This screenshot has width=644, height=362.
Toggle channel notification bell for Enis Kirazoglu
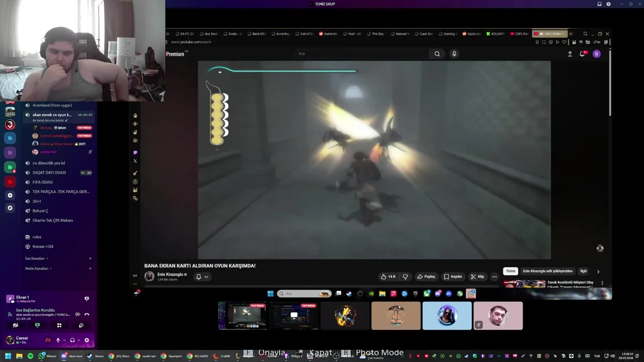198,277
